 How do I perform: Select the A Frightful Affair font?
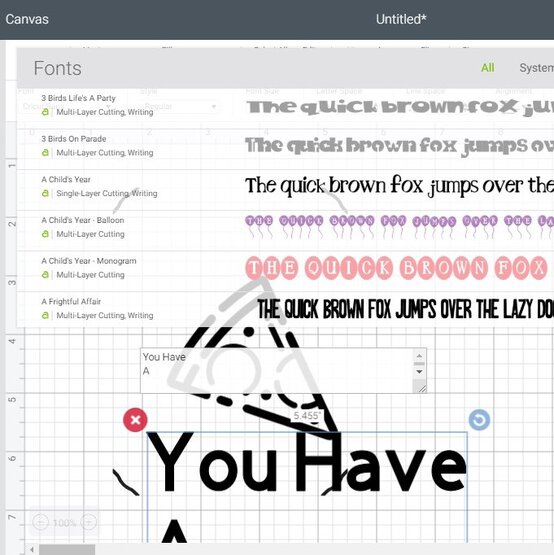click(71, 302)
